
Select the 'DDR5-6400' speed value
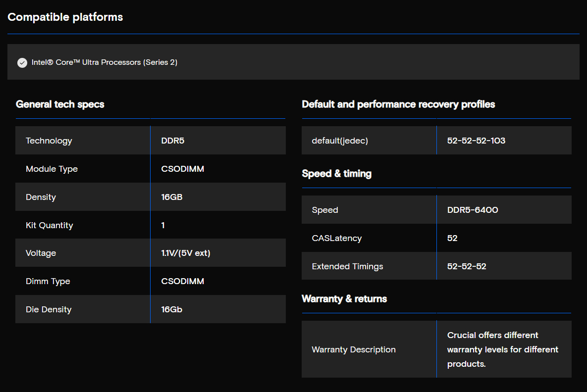[x=473, y=210]
